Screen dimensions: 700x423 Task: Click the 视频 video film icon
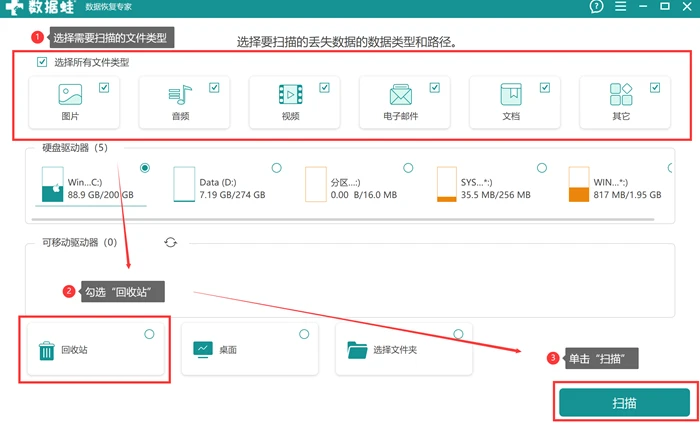pos(291,95)
